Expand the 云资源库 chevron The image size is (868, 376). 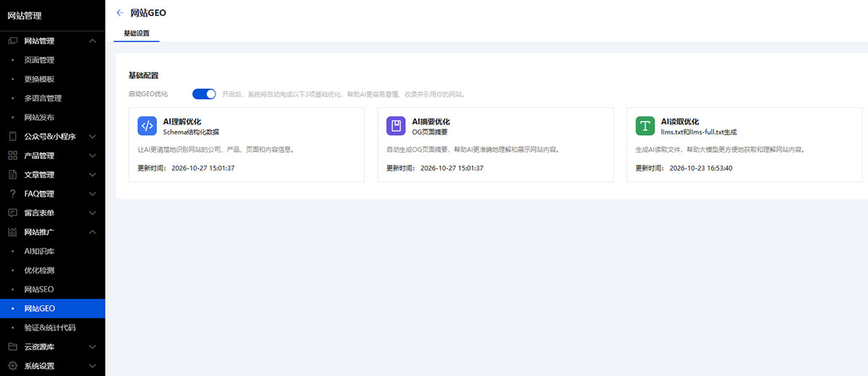(92, 347)
